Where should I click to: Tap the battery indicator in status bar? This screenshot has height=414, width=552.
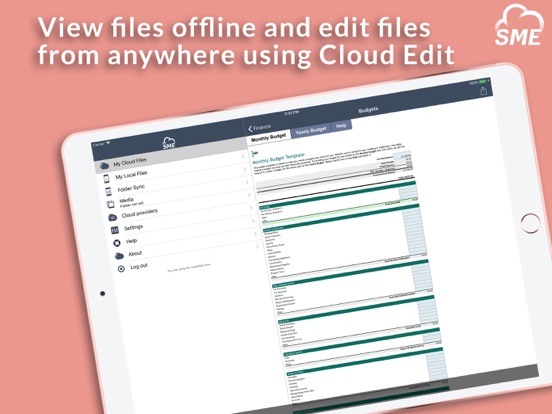coord(483,82)
